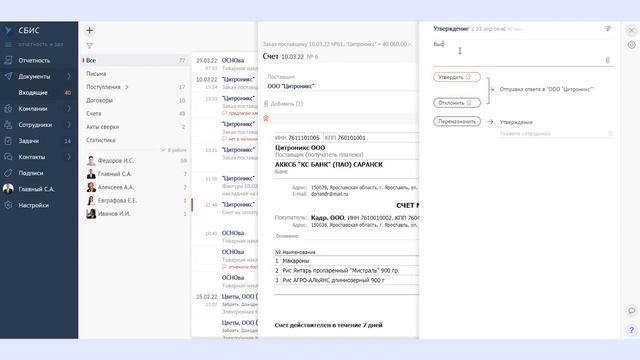This screenshot has width=640, height=360.
Task: Click the Утвердить button
Action: (x=457, y=77)
